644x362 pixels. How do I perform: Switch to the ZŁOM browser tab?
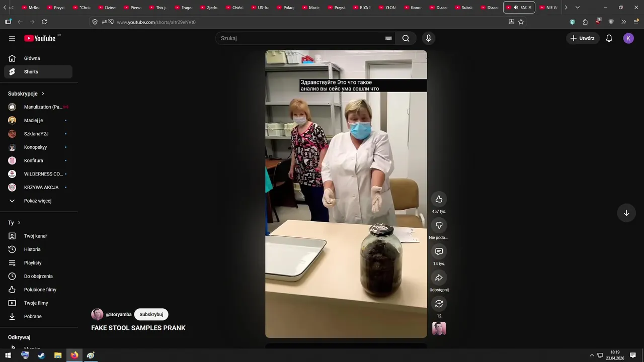coord(387,8)
